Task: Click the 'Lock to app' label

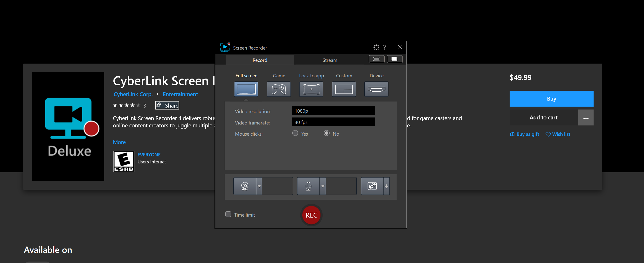Action: pyautogui.click(x=312, y=76)
